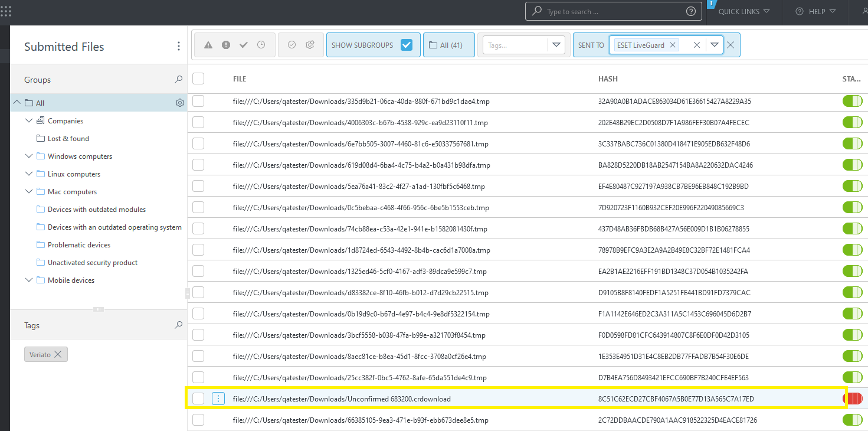Click file path 74cb88ea-c53a-42e1 tmp

coord(360,228)
